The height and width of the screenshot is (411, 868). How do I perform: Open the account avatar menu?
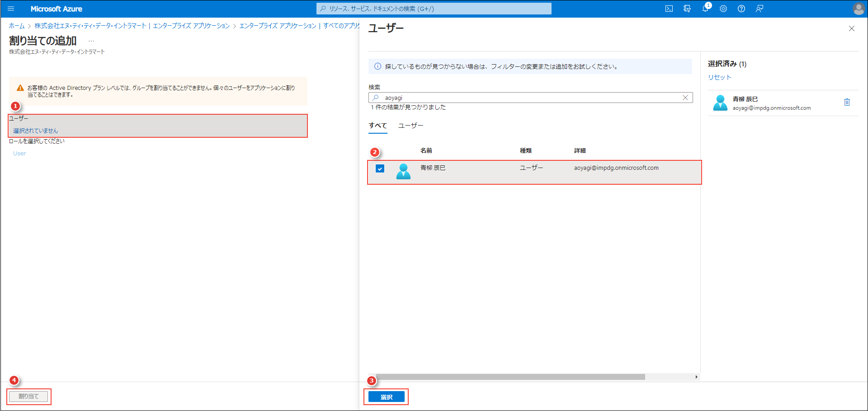[x=858, y=9]
